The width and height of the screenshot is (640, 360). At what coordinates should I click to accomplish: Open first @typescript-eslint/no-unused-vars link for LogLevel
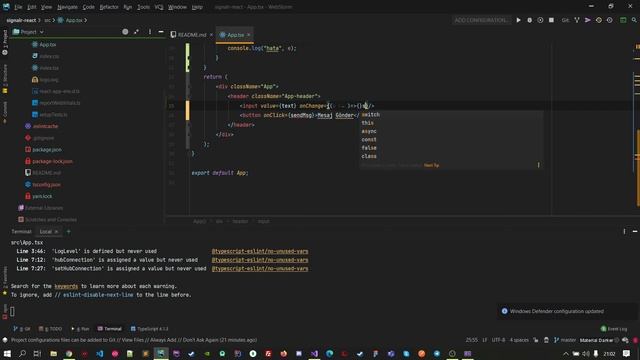pos(260,251)
